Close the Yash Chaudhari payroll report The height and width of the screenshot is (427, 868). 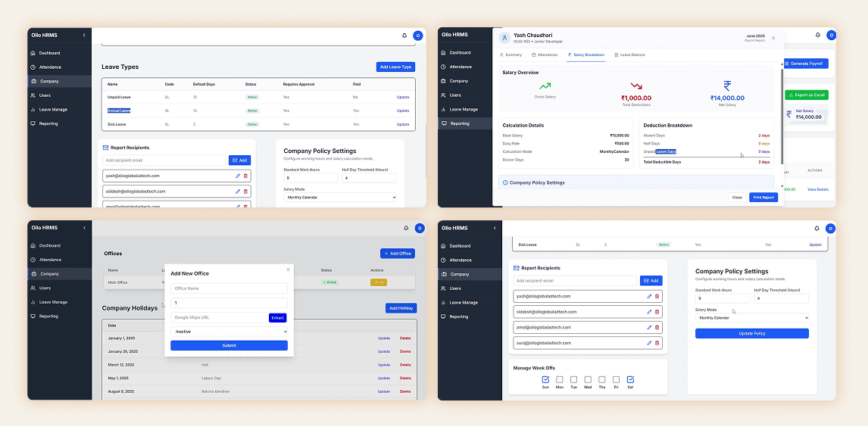[x=773, y=38]
